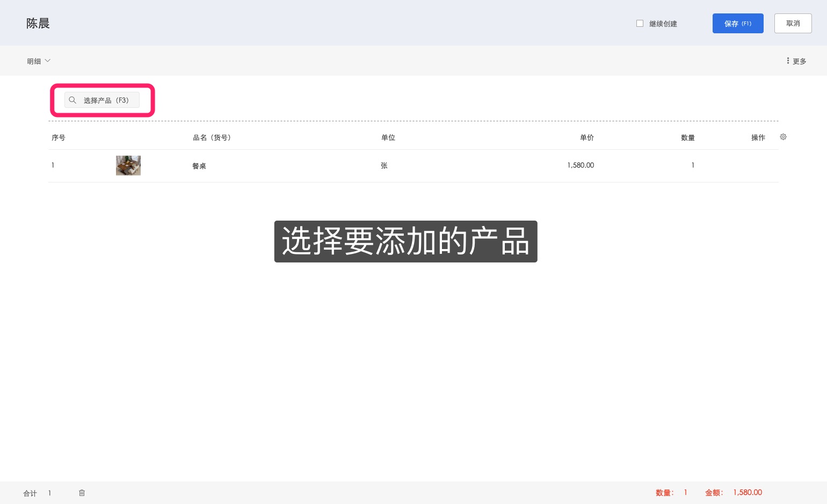This screenshot has width=827, height=504.
Task: Click the quantity cell in 餐桌 row
Action: pyautogui.click(x=693, y=165)
